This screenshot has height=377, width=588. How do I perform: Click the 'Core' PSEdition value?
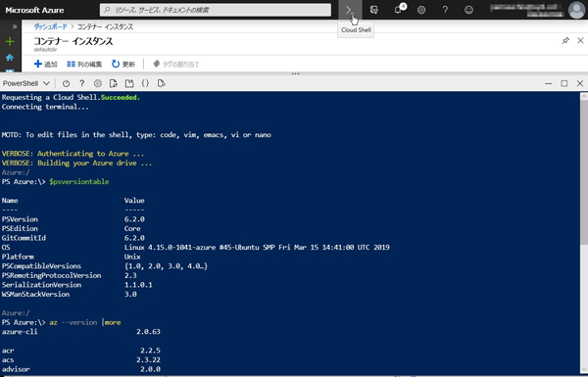point(132,228)
